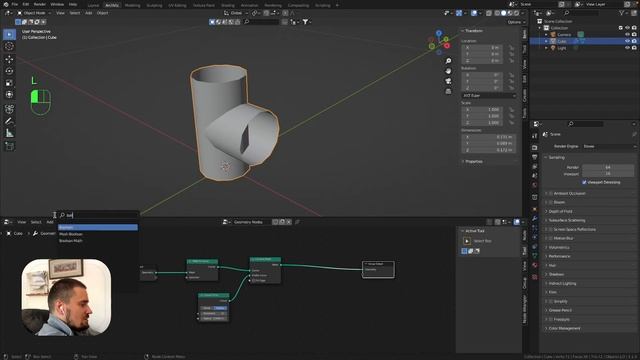Screen dimensions: 640x360
Task: Select the Cursor tool in viewport toolbar
Action: [9, 46]
